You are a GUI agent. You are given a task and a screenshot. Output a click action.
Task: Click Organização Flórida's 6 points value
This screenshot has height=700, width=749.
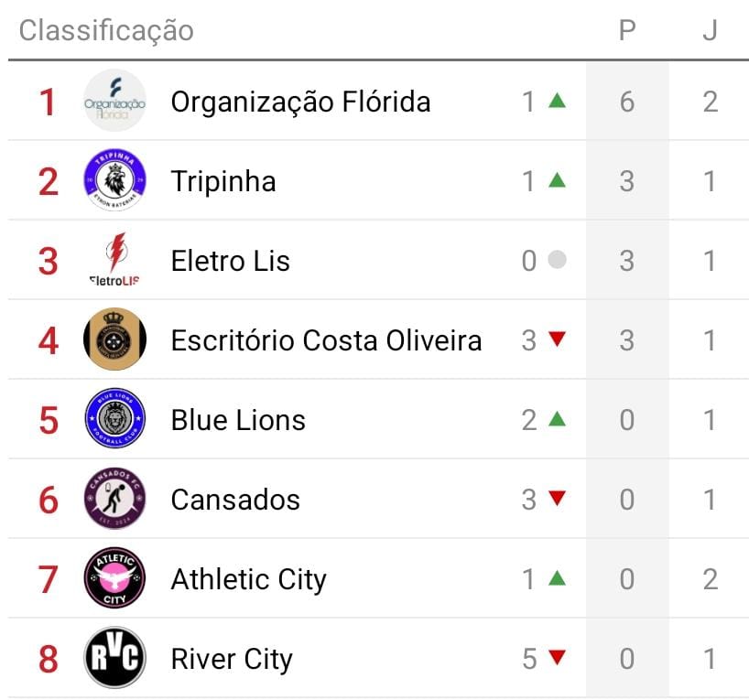click(x=627, y=102)
